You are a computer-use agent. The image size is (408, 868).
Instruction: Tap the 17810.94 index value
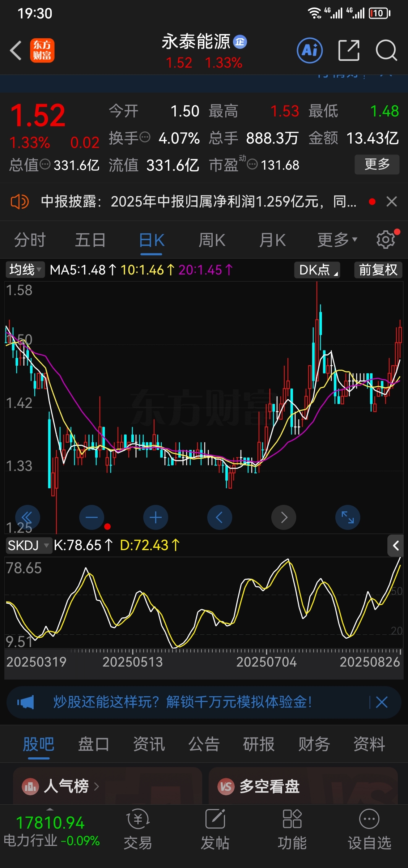[50, 823]
